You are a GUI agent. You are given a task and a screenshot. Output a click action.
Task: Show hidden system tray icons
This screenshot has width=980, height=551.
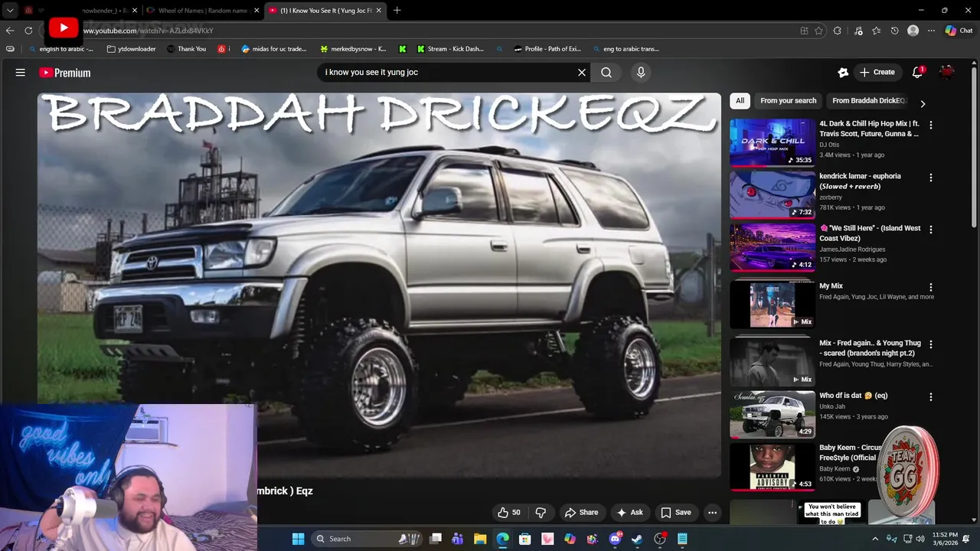(875, 539)
